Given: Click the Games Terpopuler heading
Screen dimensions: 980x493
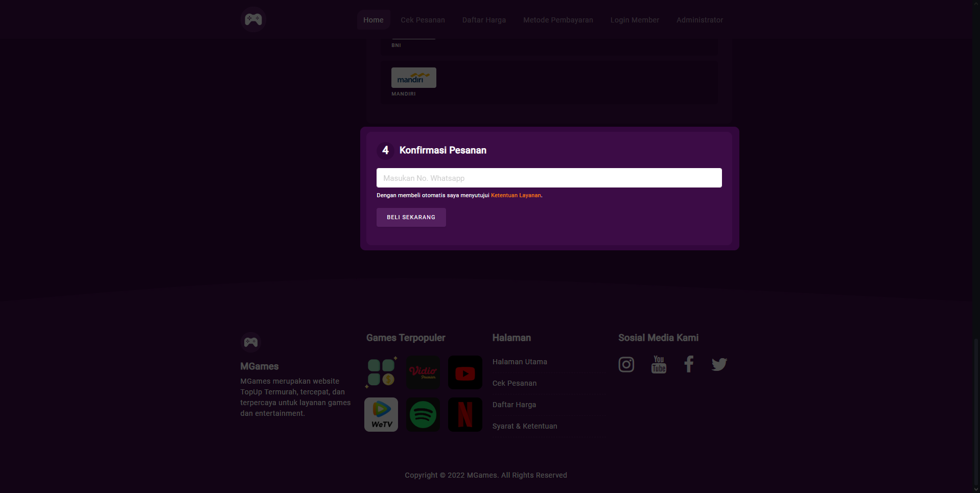Looking at the screenshot, I should pyautogui.click(x=406, y=338).
